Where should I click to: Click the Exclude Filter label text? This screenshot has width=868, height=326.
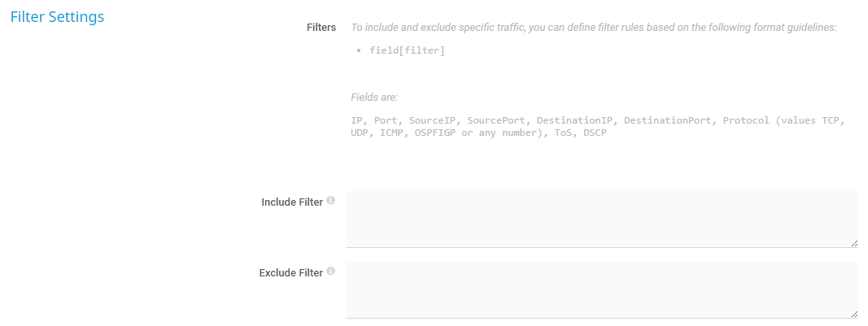pyautogui.click(x=291, y=273)
